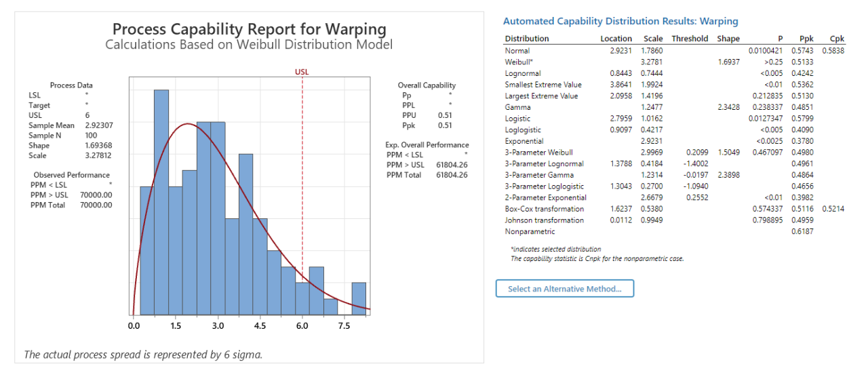Image resolution: width=868 pixels, height=379 pixels.
Task: Click the red dashed USL line
Action: pos(302,203)
